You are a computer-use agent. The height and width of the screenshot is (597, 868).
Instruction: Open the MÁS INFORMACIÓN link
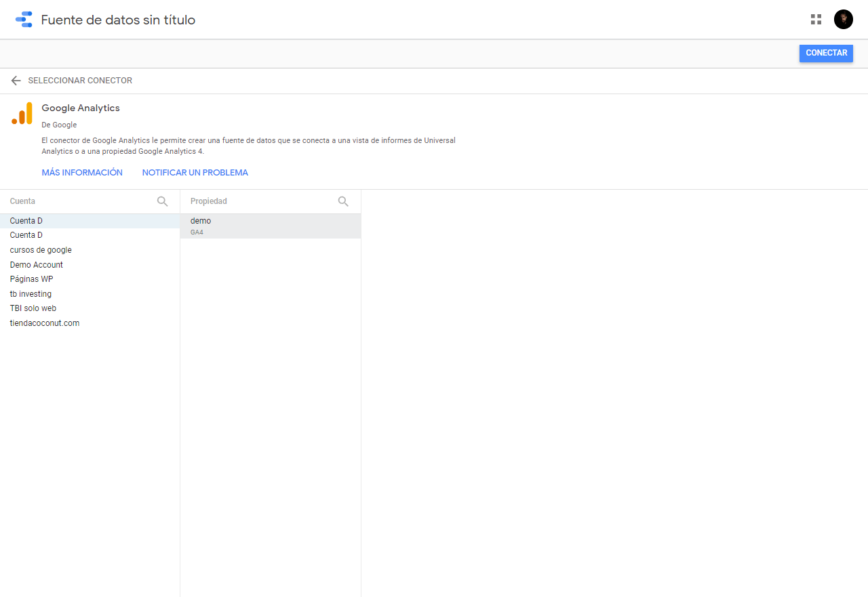pyautogui.click(x=82, y=173)
